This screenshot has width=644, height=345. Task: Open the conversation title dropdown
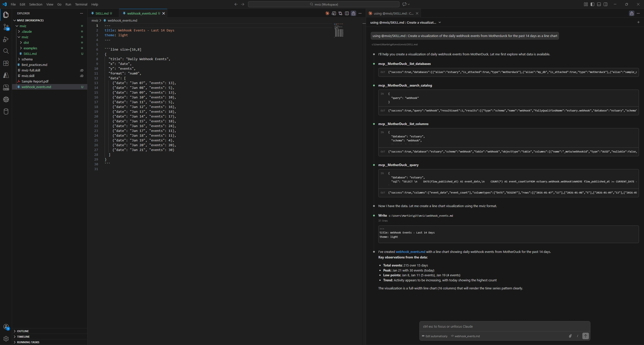point(439,22)
